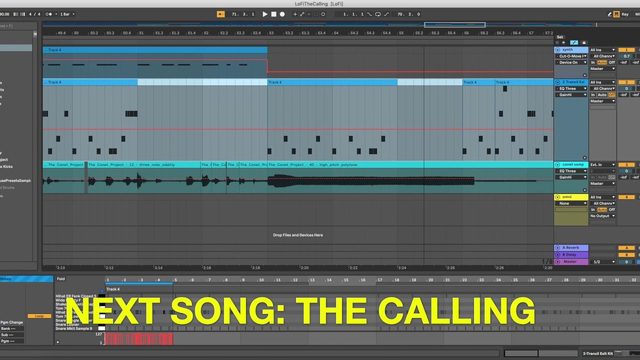Add automation lane on comet samp track
Screen dimensions: 640x360
pos(584,190)
